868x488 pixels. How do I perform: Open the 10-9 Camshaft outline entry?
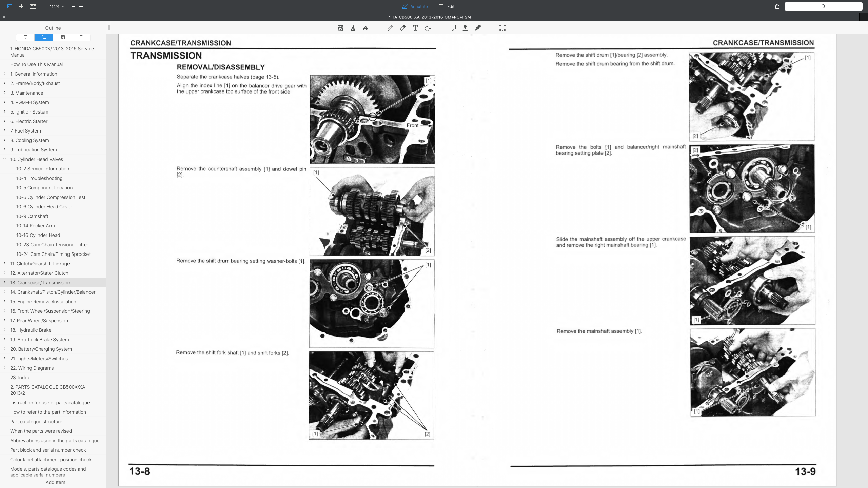pos(32,216)
